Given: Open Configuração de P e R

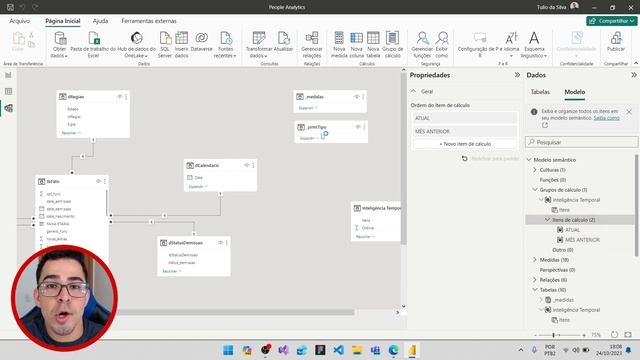Looking at the screenshot, I should (x=480, y=44).
